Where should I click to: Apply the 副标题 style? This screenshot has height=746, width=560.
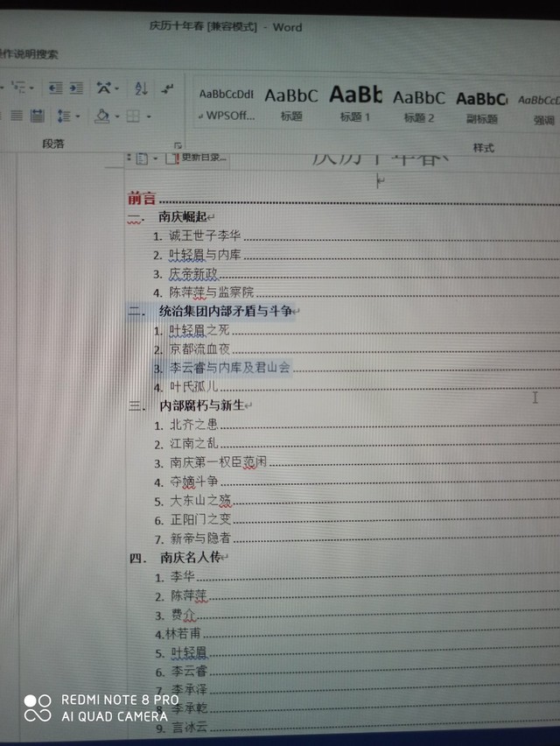(x=480, y=103)
